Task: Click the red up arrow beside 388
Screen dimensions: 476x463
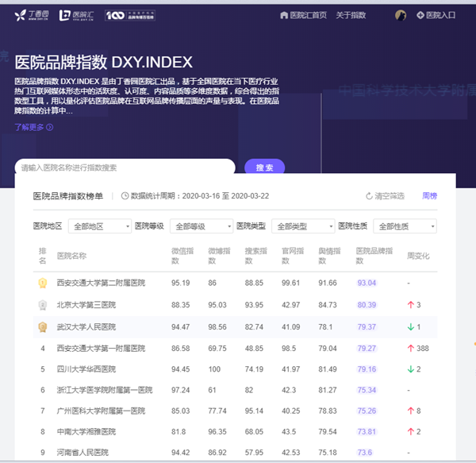Action: (x=411, y=348)
